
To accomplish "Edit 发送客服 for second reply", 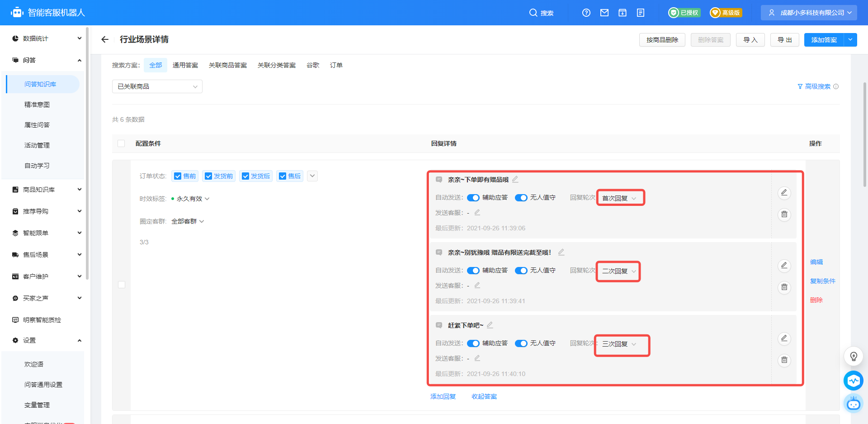I will point(477,285).
